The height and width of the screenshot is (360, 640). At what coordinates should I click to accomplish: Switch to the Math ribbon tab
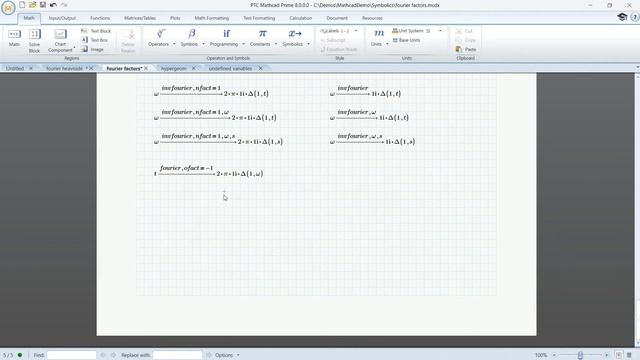click(x=29, y=18)
